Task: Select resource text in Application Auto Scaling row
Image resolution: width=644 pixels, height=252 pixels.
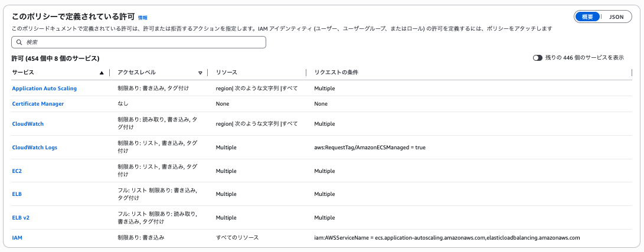Action: coord(257,89)
